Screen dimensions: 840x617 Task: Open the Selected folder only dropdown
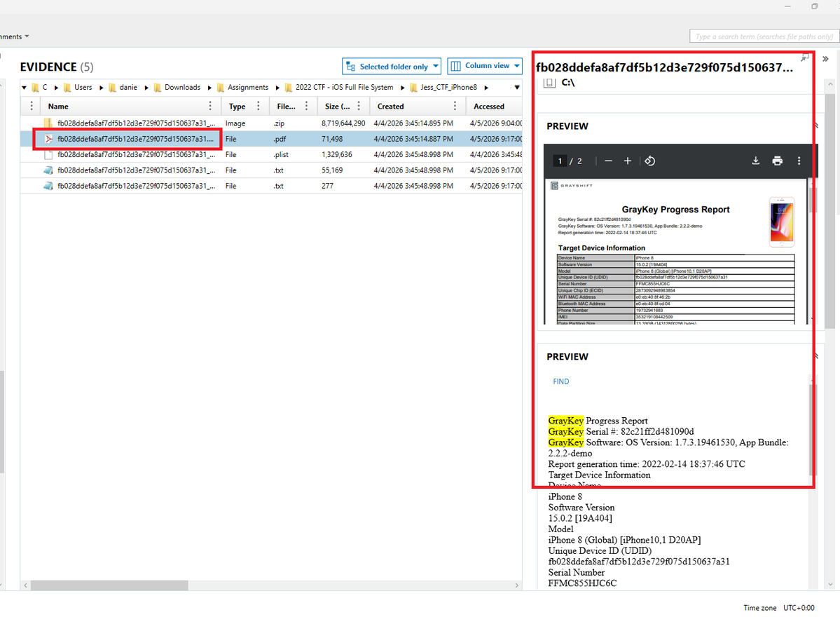click(x=392, y=67)
